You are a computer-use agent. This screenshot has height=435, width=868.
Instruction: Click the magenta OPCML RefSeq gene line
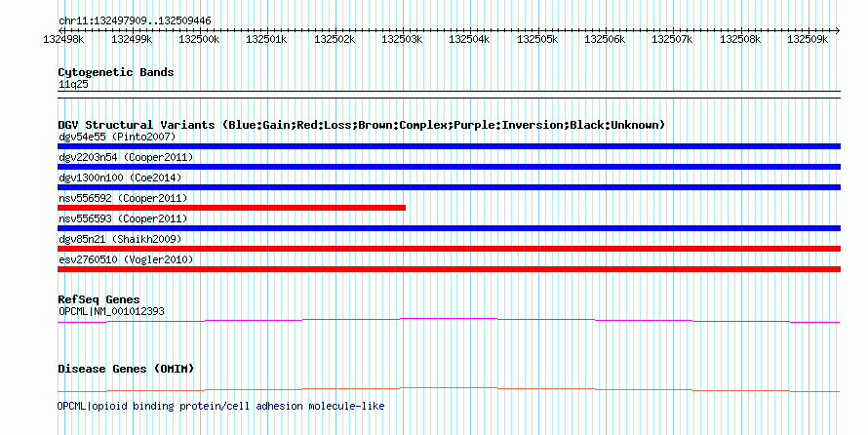click(x=449, y=321)
